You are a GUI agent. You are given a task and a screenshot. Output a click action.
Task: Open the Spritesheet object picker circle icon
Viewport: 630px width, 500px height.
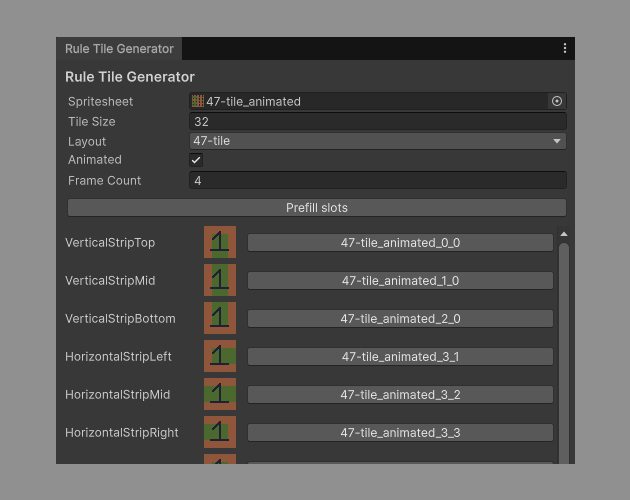[557, 101]
